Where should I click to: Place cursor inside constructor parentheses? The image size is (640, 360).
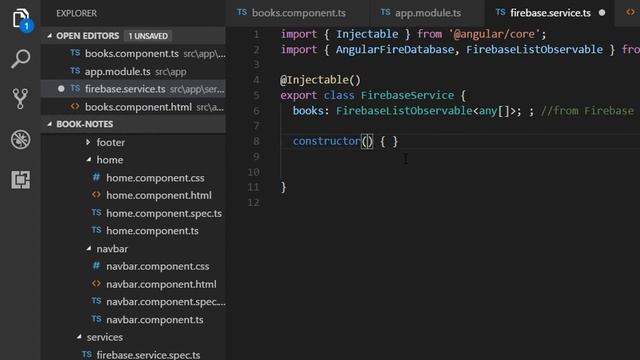367,142
